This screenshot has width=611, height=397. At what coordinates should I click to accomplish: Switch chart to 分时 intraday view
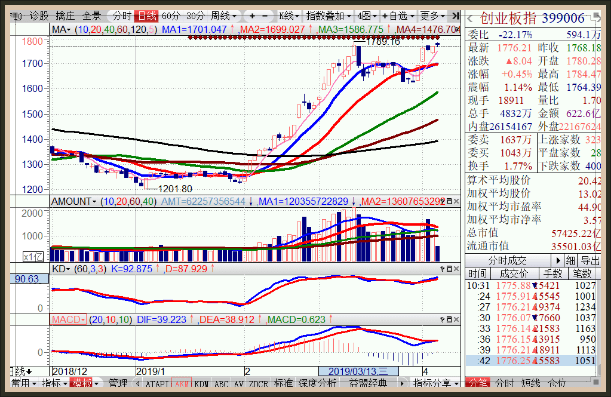[x=122, y=16]
